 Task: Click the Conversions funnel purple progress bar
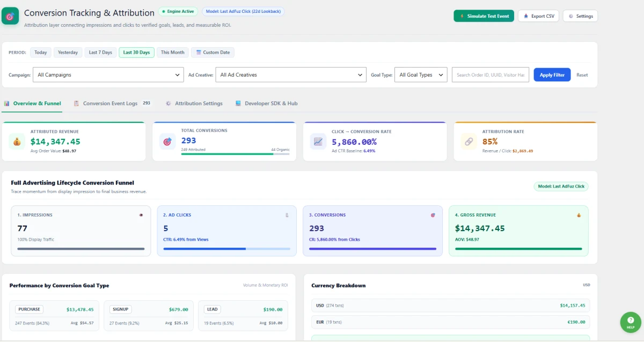[x=372, y=249]
